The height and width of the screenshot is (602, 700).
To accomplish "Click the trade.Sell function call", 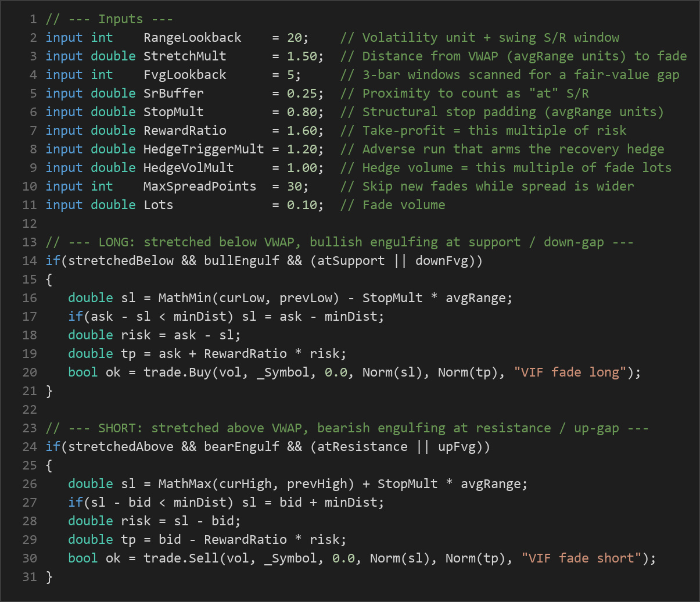I will coord(181,558).
